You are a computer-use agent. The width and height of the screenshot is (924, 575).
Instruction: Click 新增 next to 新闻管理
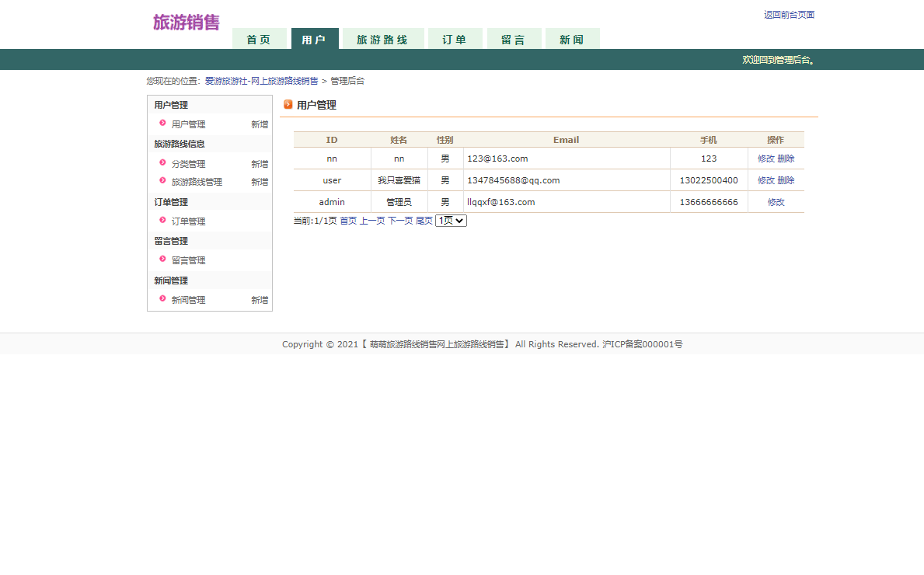(260, 300)
